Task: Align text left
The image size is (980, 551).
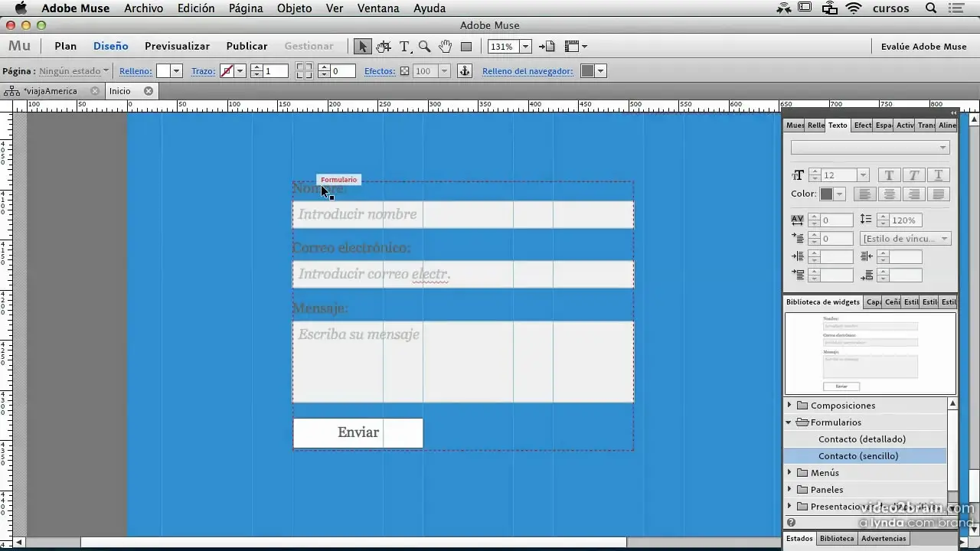Action: tap(864, 194)
